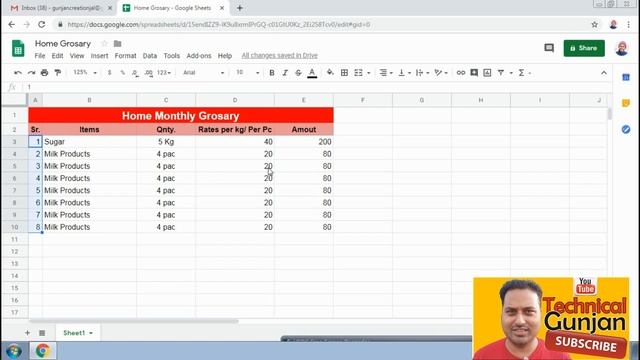This screenshot has height=360, width=640.
Task: Open the File menu
Action: (x=40, y=56)
